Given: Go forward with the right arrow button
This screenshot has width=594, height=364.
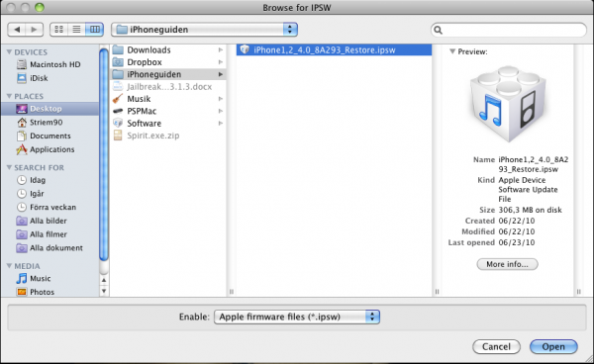Looking at the screenshot, I should 34,30.
